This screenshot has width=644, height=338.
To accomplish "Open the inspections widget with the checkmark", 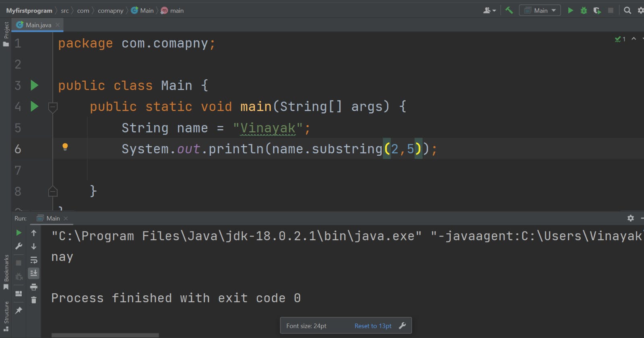I will (x=620, y=39).
